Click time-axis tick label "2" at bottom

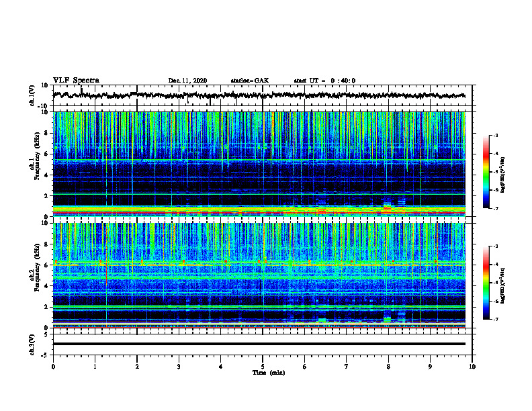click(137, 367)
